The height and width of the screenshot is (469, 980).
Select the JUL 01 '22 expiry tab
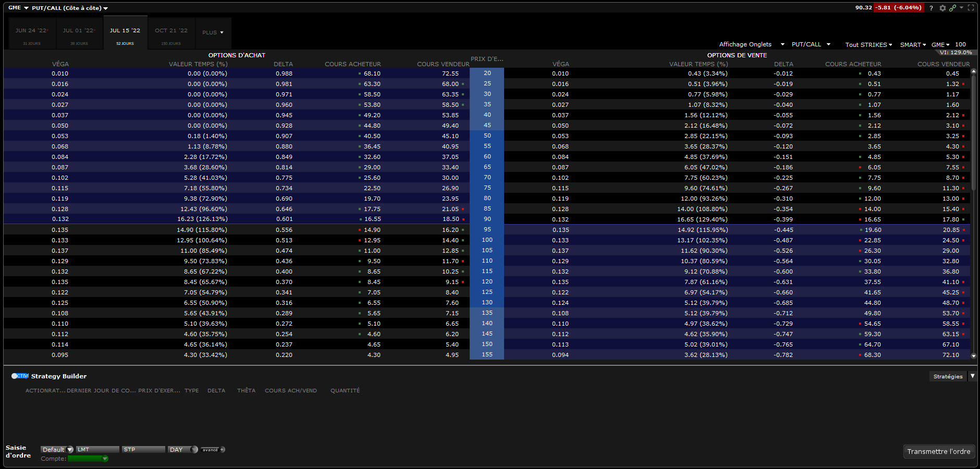click(x=79, y=34)
